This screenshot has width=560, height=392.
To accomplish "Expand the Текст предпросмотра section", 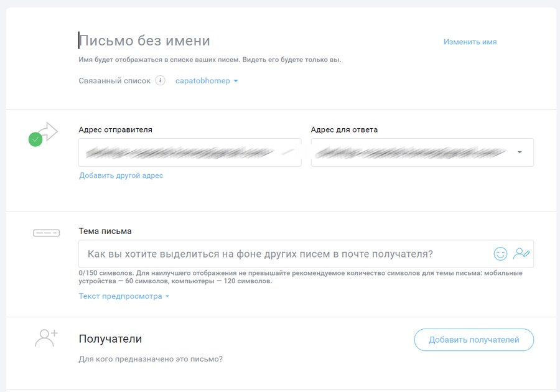I will pyautogui.click(x=124, y=296).
